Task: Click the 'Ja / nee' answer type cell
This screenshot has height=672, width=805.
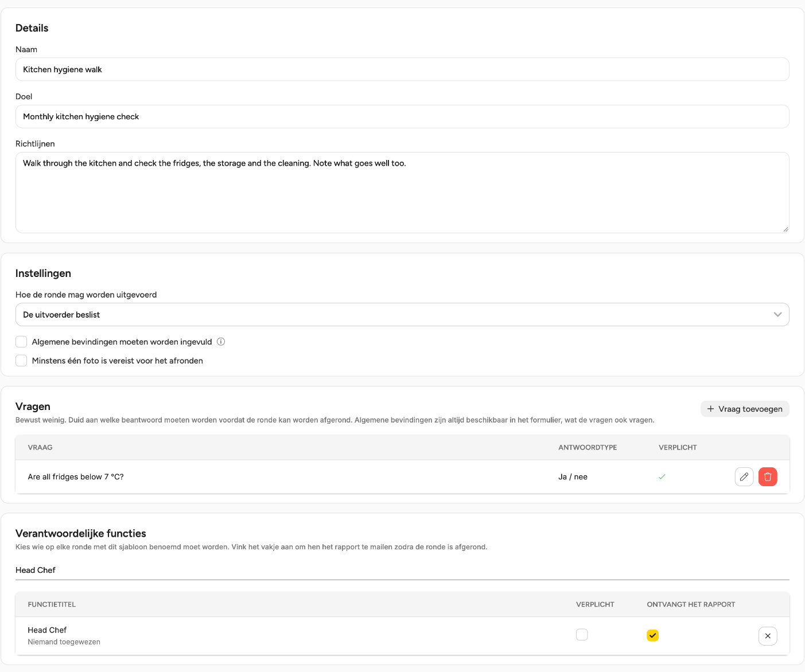Action: pyautogui.click(x=573, y=476)
